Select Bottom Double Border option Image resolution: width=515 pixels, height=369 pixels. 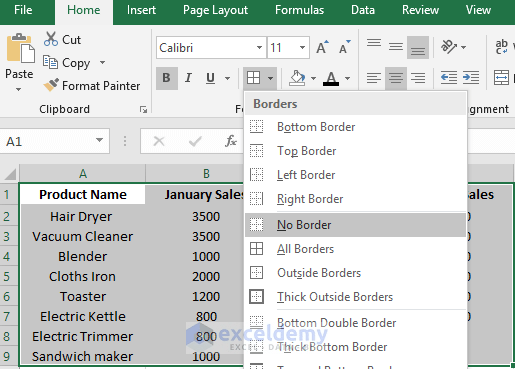[355, 323]
